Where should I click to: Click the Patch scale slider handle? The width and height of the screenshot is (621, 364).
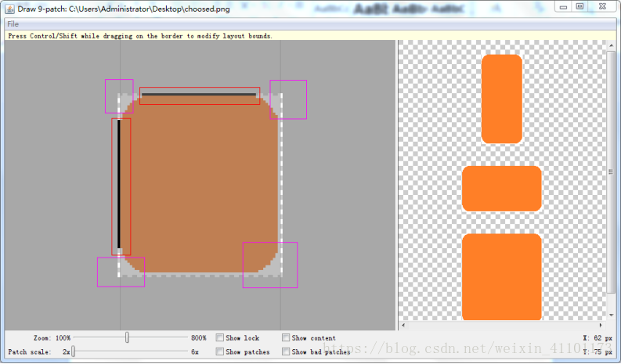coord(74,351)
